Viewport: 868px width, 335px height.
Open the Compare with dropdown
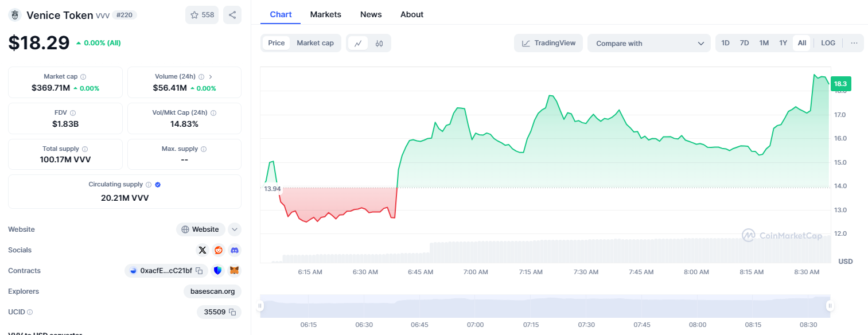(649, 43)
